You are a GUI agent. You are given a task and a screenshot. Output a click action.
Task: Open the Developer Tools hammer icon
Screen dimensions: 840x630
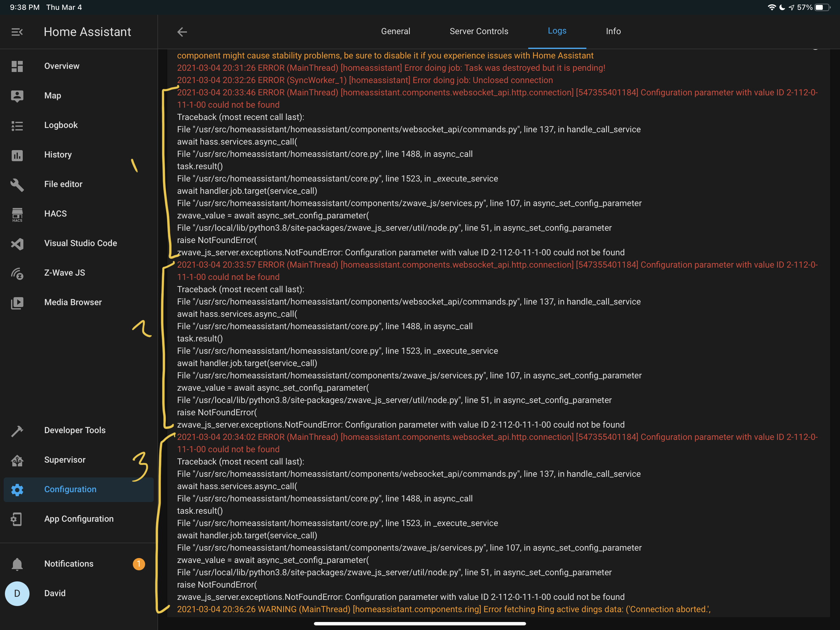(17, 431)
